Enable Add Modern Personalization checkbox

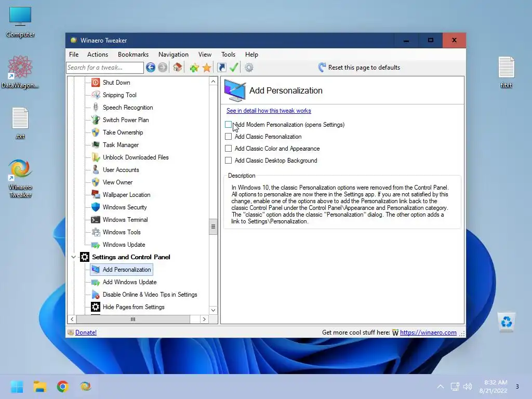(x=229, y=125)
